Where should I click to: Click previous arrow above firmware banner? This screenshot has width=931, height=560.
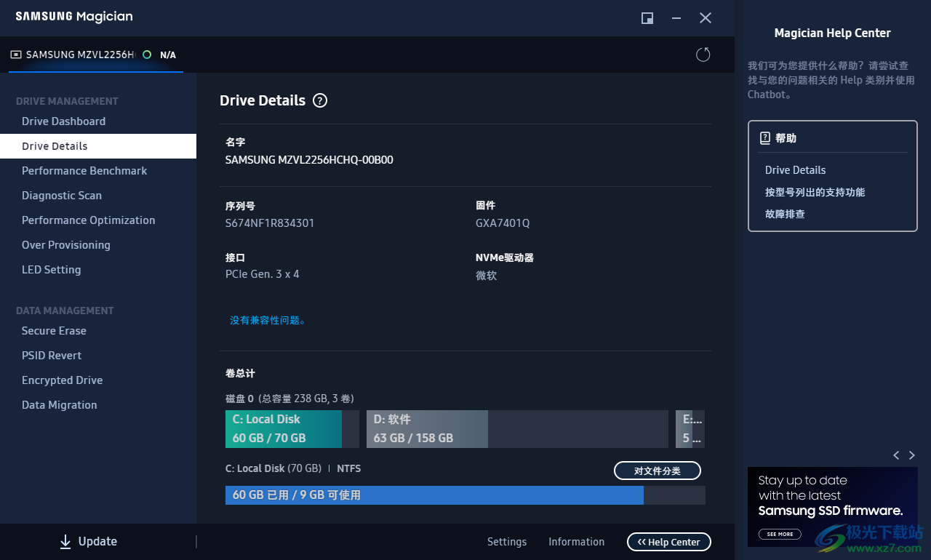tap(896, 455)
